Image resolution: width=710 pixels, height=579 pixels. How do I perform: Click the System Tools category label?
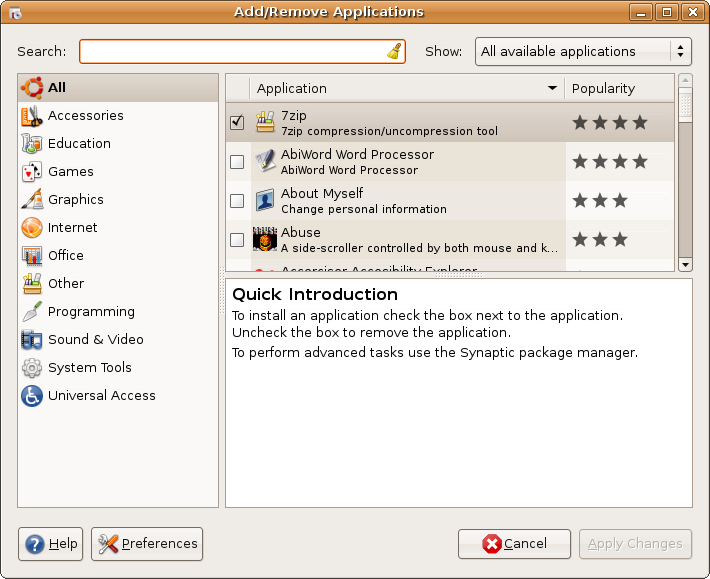pos(90,368)
